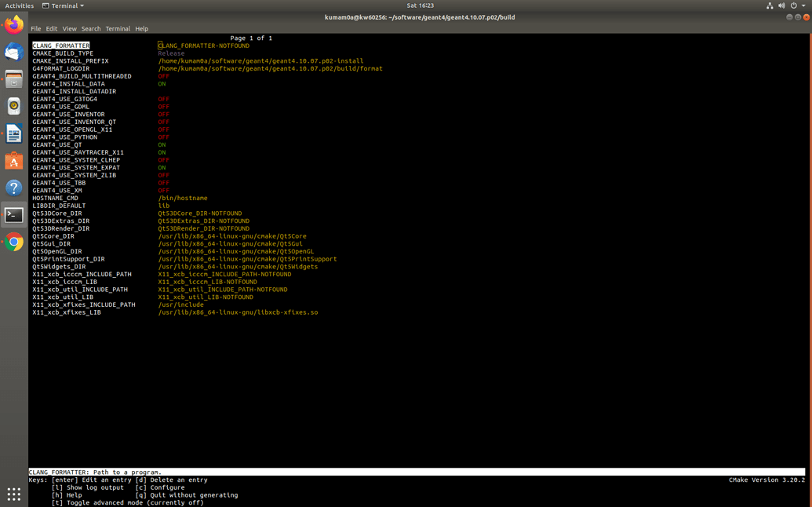The width and height of the screenshot is (812, 507).
Task: Click the Help question mark dock icon
Action: [x=13, y=188]
